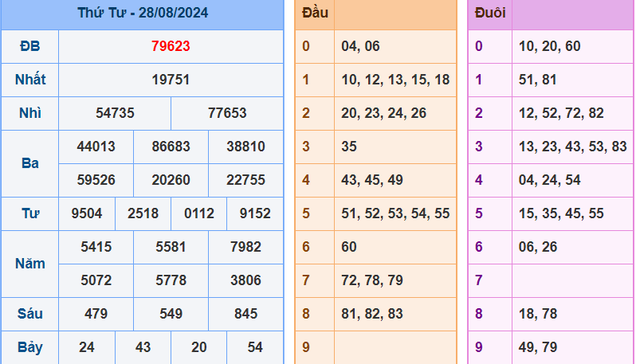Click the Ba prize number 22755

coord(245,180)
